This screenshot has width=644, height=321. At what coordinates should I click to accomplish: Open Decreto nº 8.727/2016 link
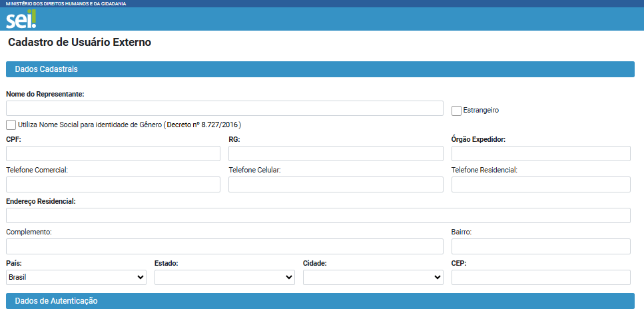click(203, 125)
